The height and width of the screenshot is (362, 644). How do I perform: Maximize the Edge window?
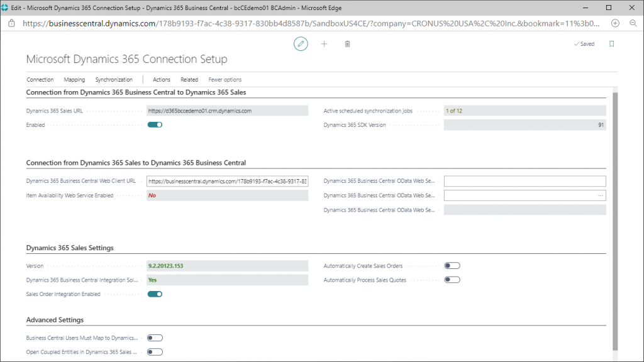[x=609, y=8]
